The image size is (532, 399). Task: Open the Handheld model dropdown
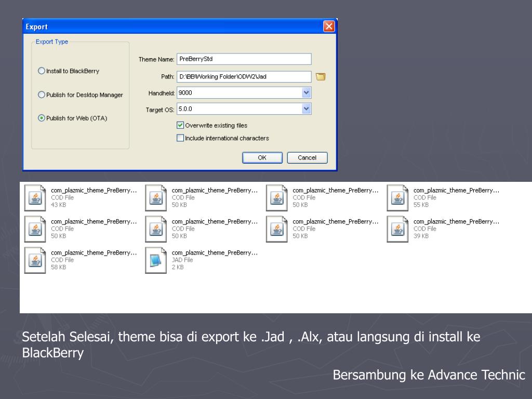point(307,92)
